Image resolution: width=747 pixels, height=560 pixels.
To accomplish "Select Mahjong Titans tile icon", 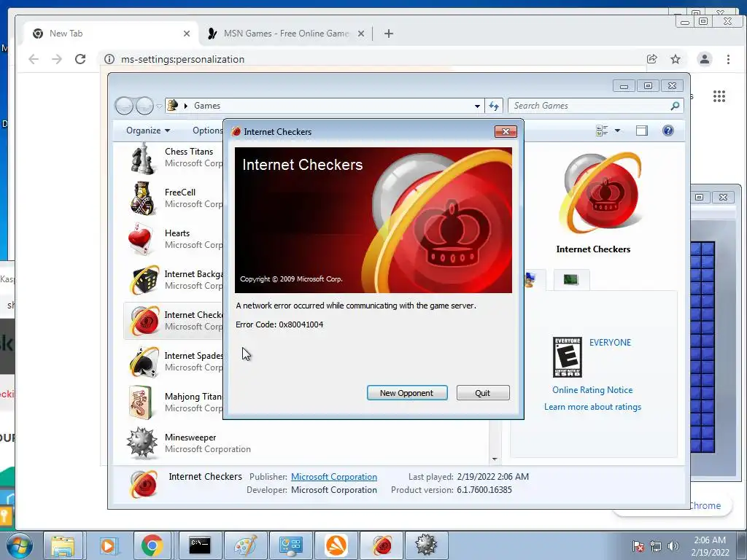I will (x=141, y=402).
